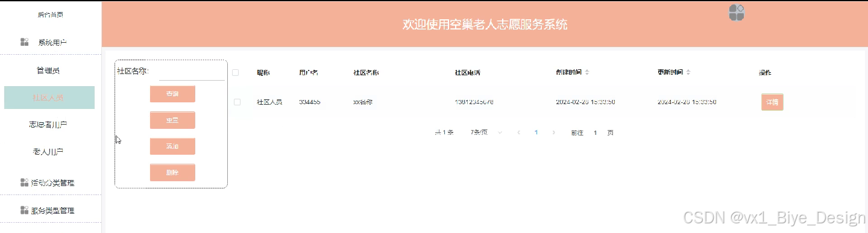Click the 服务类型管理 menu icon
The image size is (868, 233).
click(25, 210)
